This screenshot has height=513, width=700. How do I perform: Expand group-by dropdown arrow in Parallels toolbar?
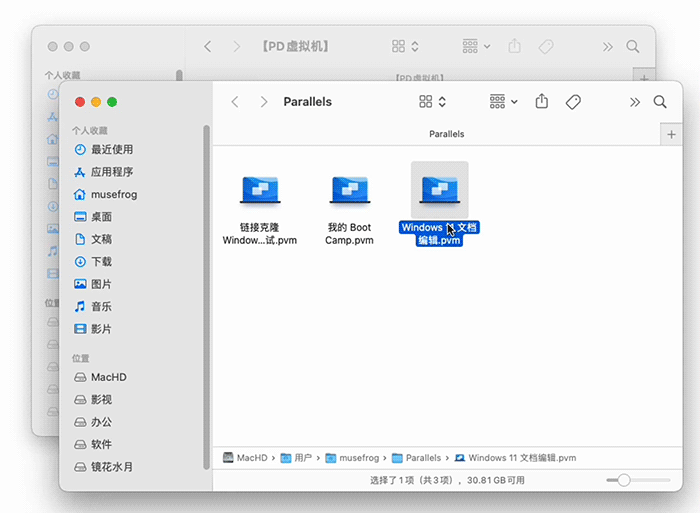514,102
